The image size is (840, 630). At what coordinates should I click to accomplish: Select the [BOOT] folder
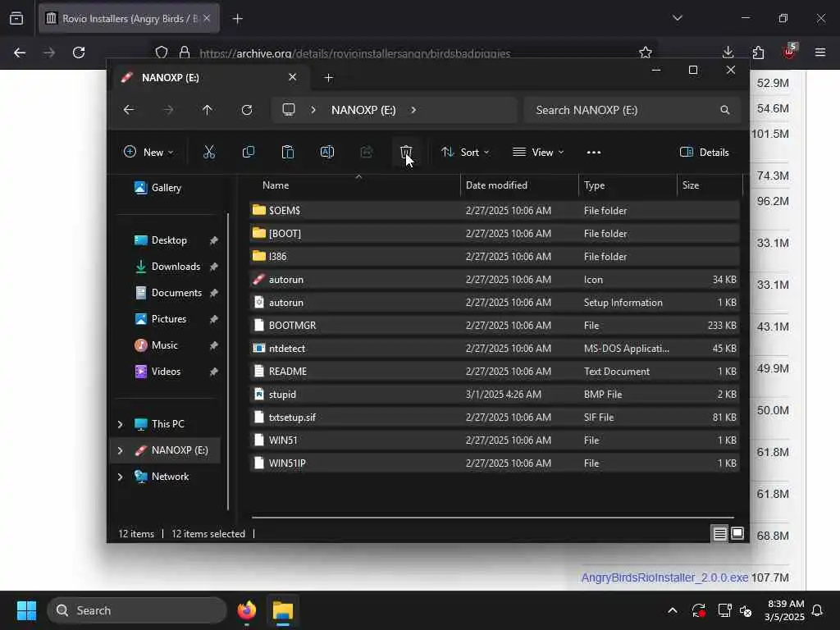click(x=495, y=234)
